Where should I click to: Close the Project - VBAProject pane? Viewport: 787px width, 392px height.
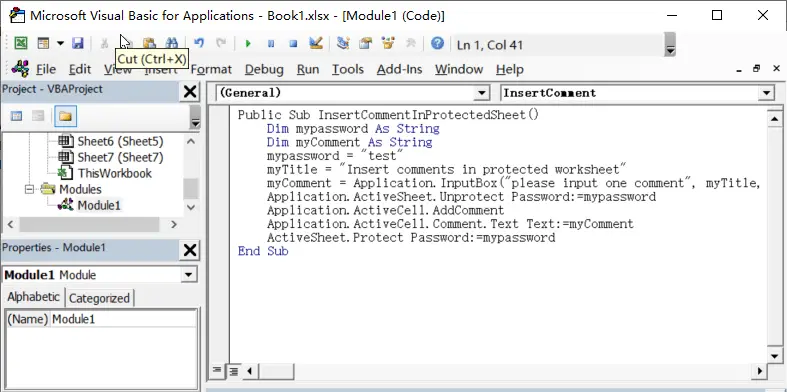tap(190, 92)
